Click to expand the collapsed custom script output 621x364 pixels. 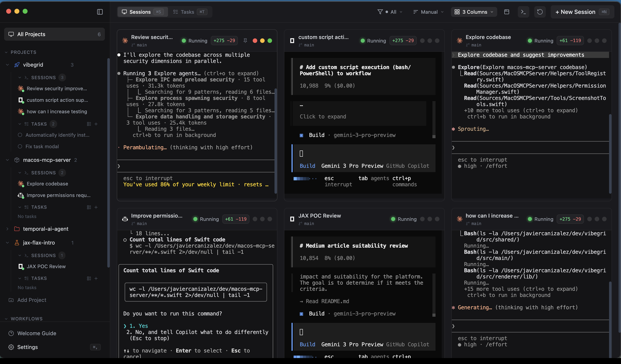(323, 116)
